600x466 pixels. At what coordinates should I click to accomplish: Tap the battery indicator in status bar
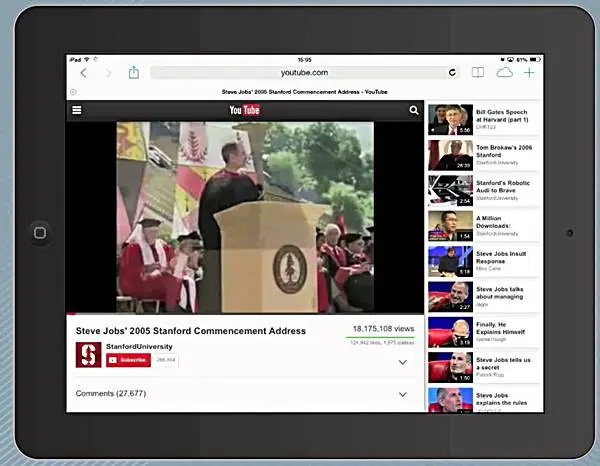point(535,60)
